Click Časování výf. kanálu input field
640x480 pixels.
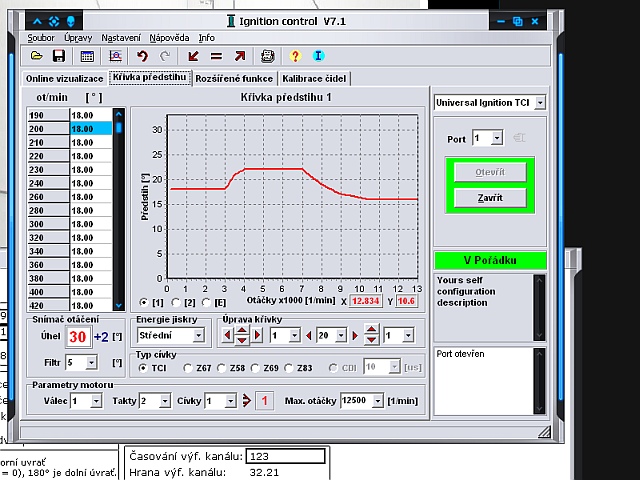[x=285, y=456]
